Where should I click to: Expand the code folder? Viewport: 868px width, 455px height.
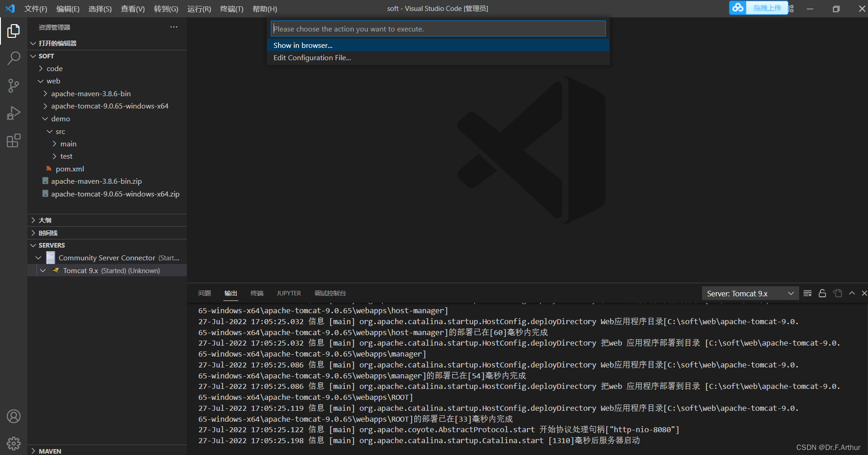(41, 68)
